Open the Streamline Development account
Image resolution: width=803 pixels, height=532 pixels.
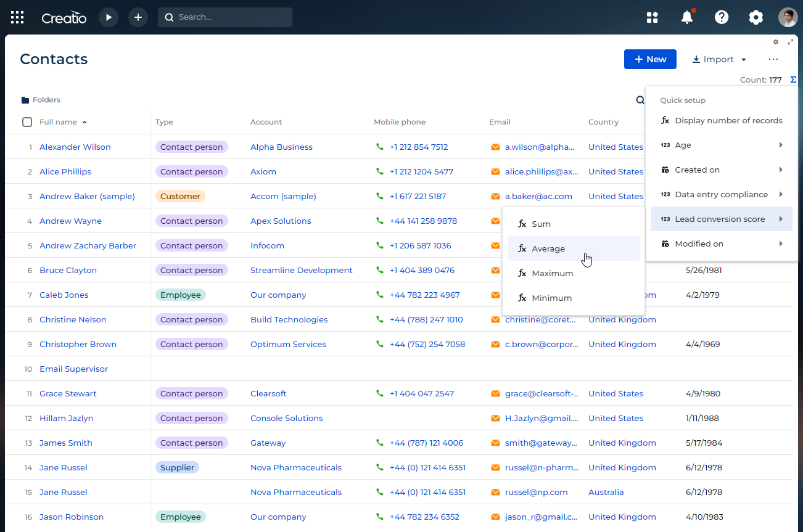[x=302, y=270]
